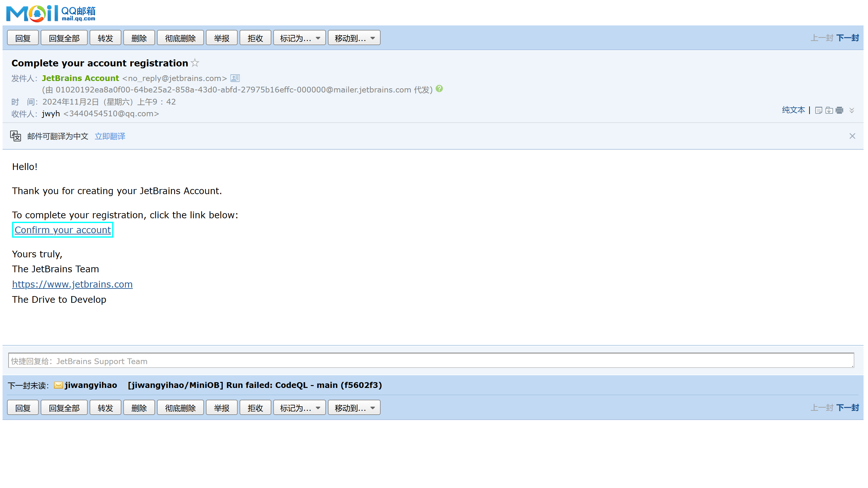Click the bottom 举报 button
Image resolution: width=868 pixels, height=488 pixels.
click(222, 408)
